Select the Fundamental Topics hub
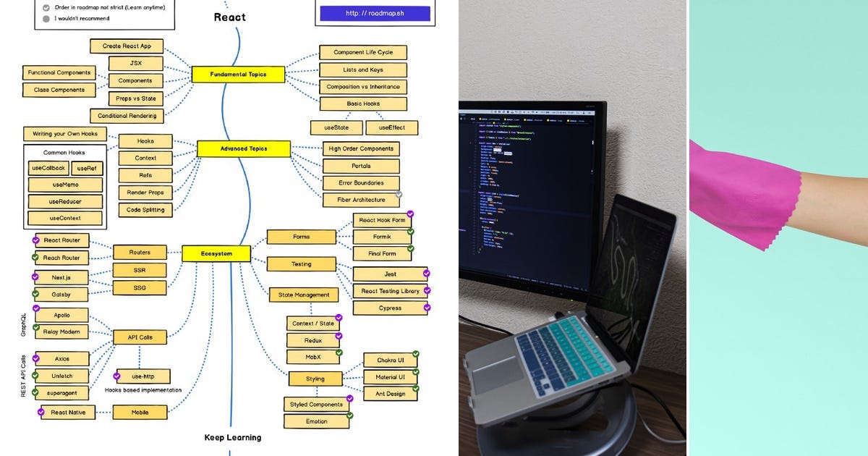 (239, 75)
